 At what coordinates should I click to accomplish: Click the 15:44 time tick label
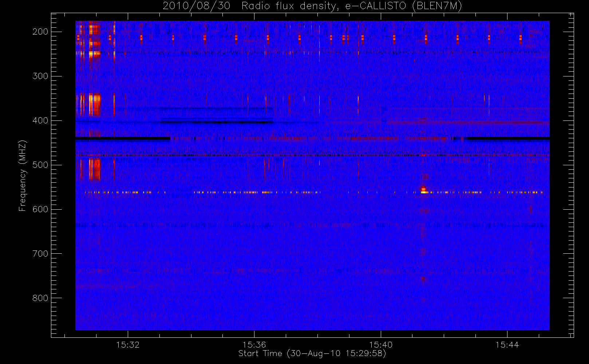coord(507,345)
